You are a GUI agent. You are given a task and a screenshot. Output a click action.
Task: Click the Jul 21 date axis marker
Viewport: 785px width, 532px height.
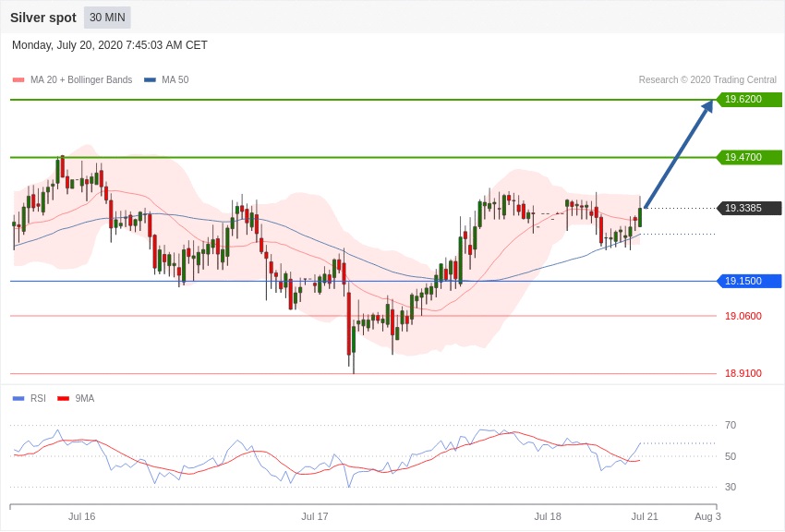click(645, 516)
